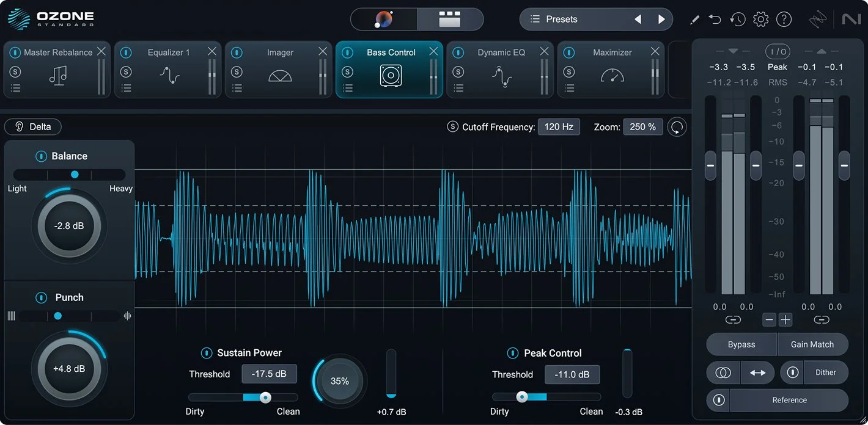Load the next preset with the right arrow

[662, 19]
